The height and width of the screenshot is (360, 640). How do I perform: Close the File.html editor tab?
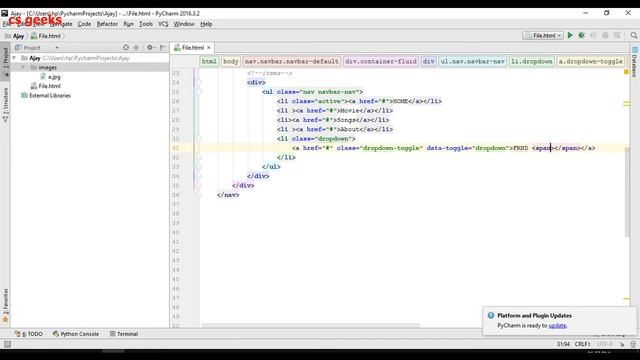point(209,48)
